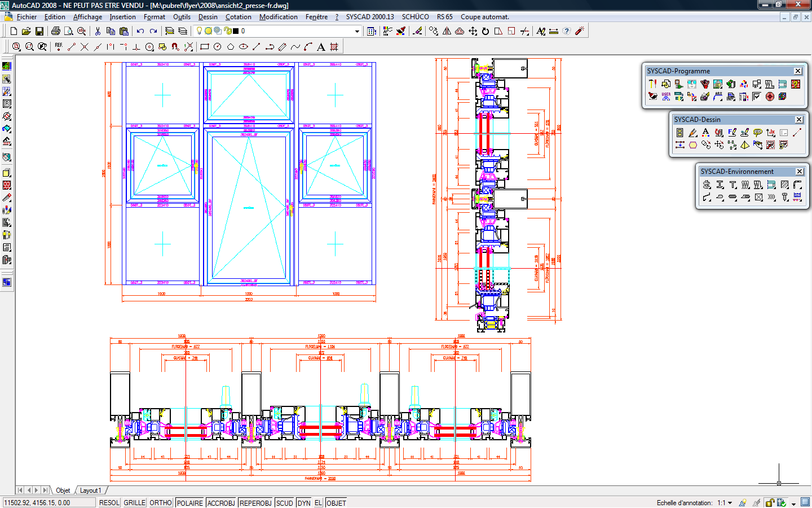This screenshot has width=812, height=508.
Task: Click the SSX bubble icon in SYSCAD-Dessin
Action: click(x=758, y=133)
